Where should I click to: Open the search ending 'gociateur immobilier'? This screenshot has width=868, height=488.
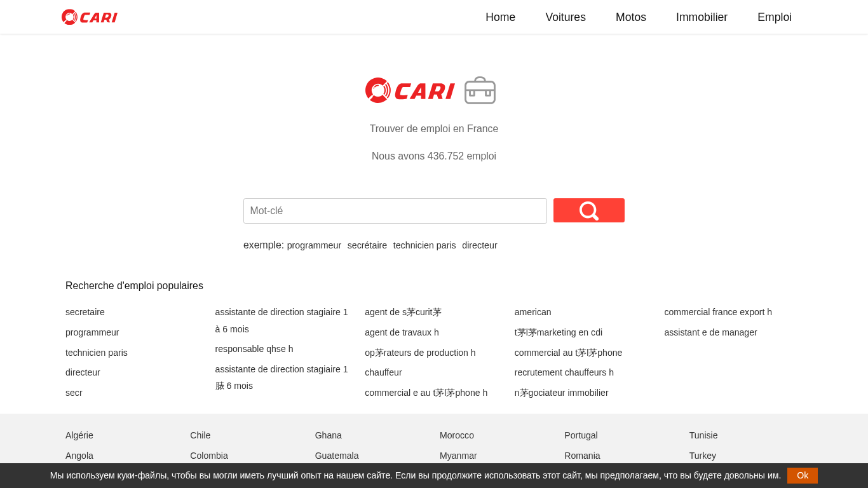562,393
